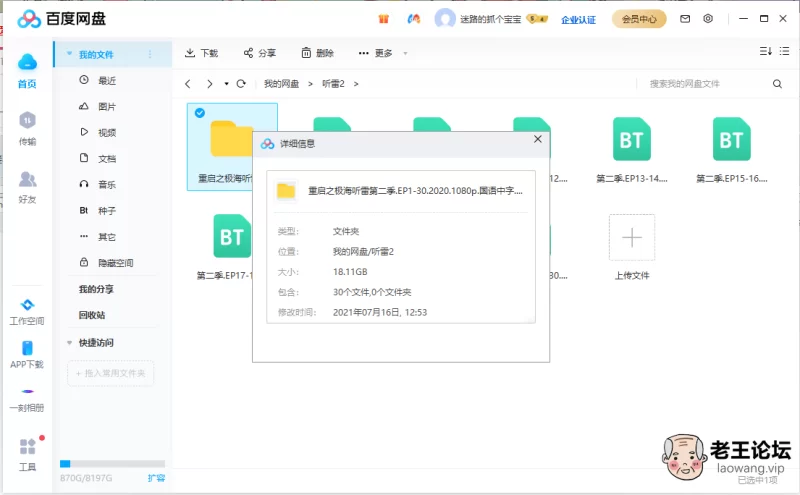
Task: Go forward with the right arrow
Action: point(209,84)
